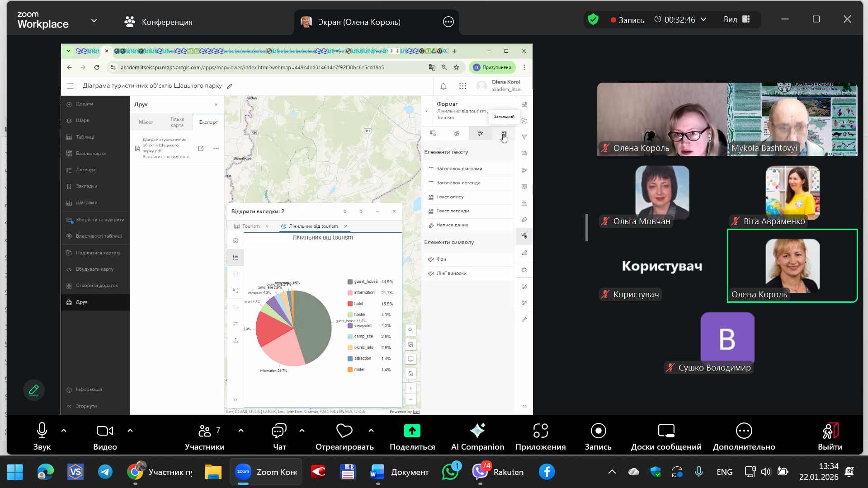Click the Выйти leave meeting button
Image resolution: width=868 pixels, height=488 pixels.
pyautogui.click(x=830, y=431)
